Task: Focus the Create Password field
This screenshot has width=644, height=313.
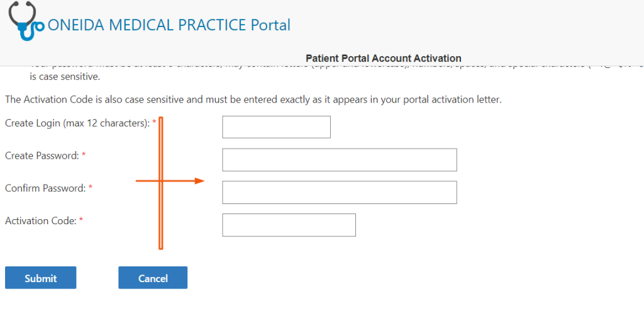Action: [x=340, y=159]
